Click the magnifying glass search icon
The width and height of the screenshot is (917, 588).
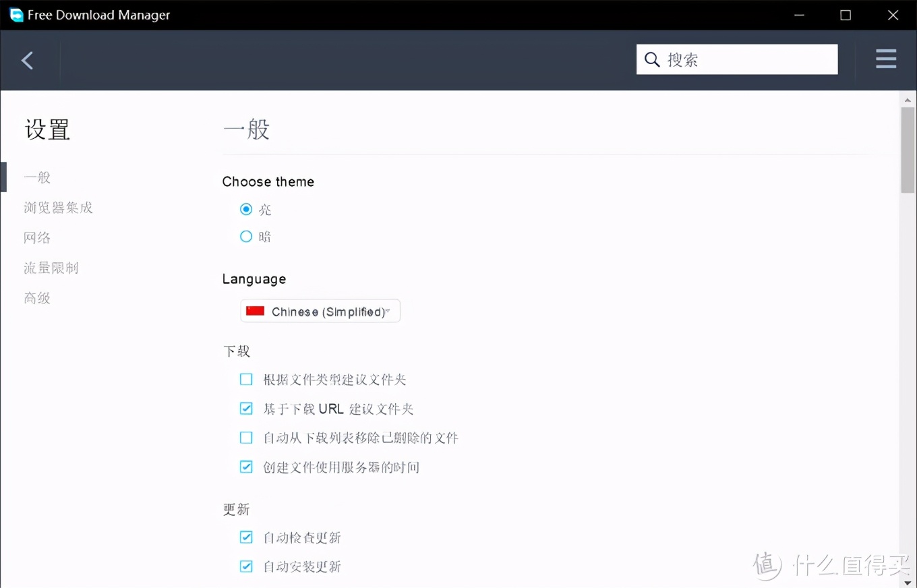tap(651, 59)
